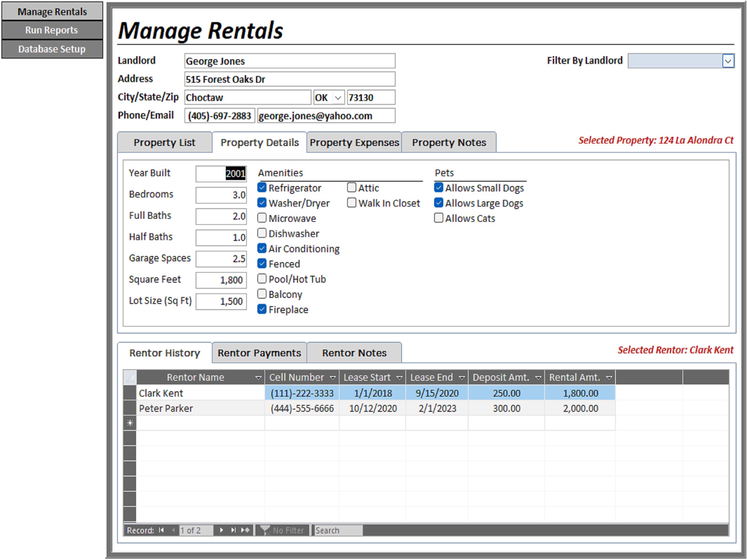Image resolution: width=747 pixels, height=560 pixels.
Task: Navigate to the previous record
Action: [x=173, y=530]
